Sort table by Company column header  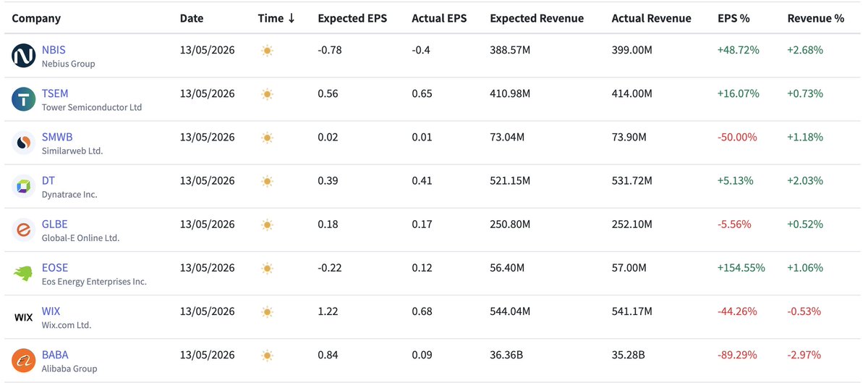point(36,18)
